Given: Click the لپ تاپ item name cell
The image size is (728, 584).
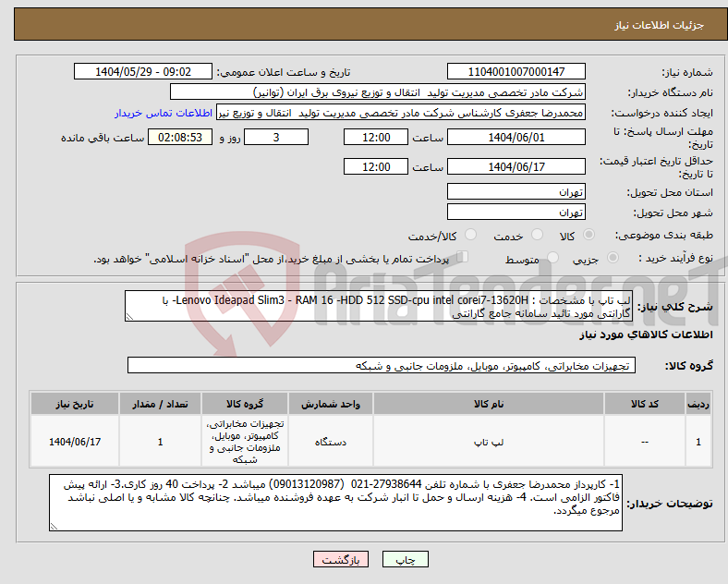Looking at the screenshot, I should (x=489, y=442).
